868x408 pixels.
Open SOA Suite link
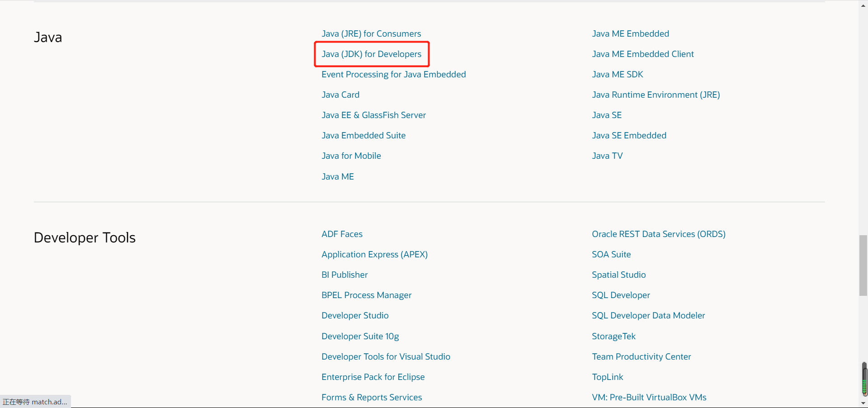pos(611,255)
